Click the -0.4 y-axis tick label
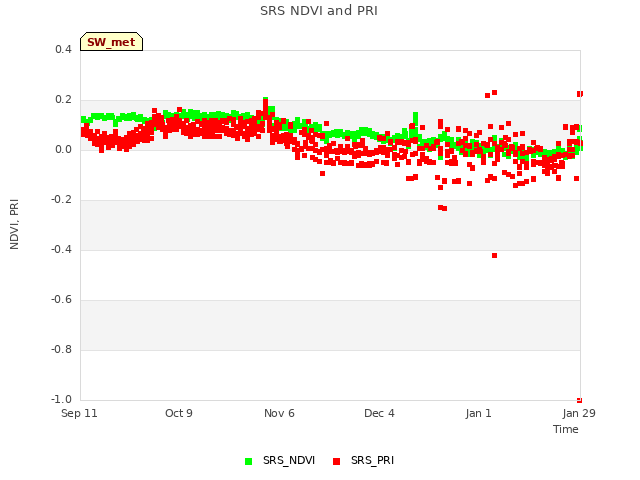 pos(61,249)
